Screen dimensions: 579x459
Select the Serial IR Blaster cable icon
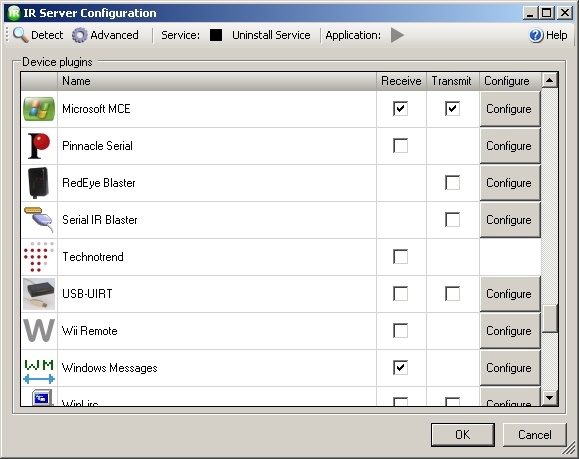point(39,220)
